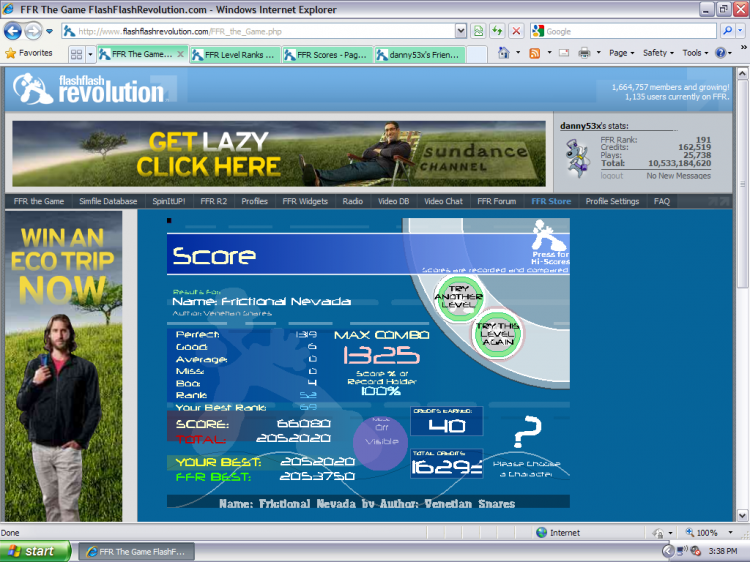The image size is (750, 562).
Task: Click Try Another Level button
Action: [459, 298]
